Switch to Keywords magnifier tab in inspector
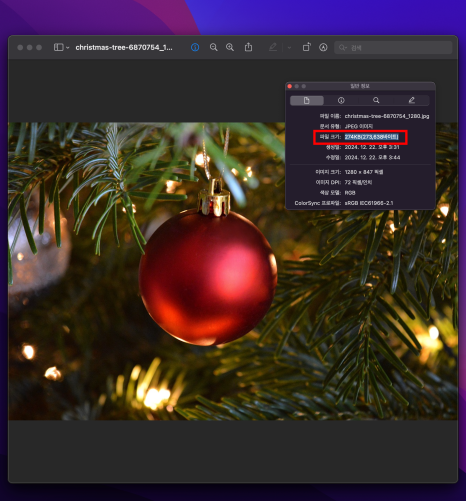 click(x=376, y=100)
